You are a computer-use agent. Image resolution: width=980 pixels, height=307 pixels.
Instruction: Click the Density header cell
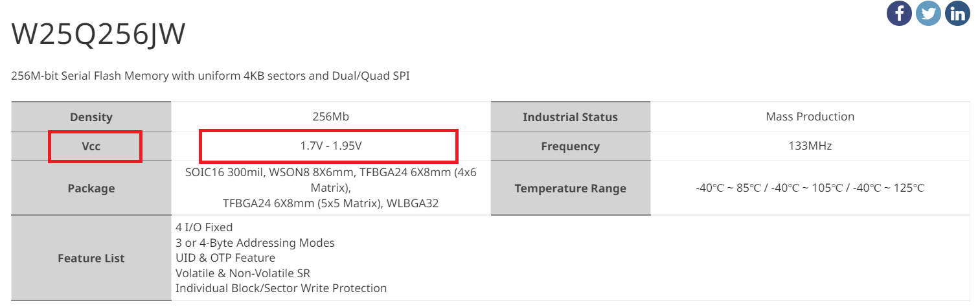pos(91,117)
